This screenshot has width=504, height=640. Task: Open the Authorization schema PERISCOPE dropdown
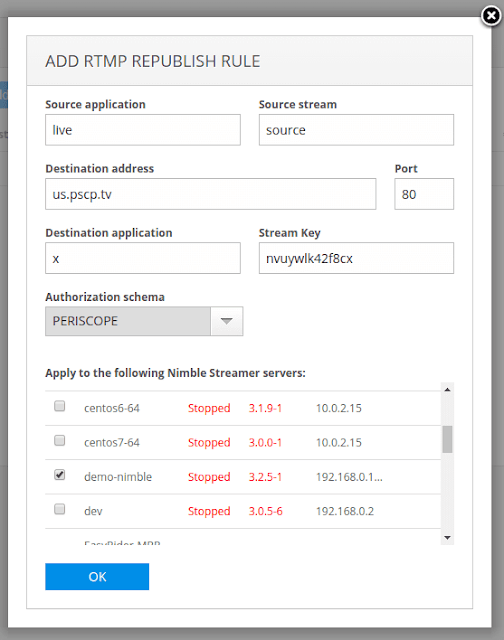pyautogui.click(x=144, y=321)
